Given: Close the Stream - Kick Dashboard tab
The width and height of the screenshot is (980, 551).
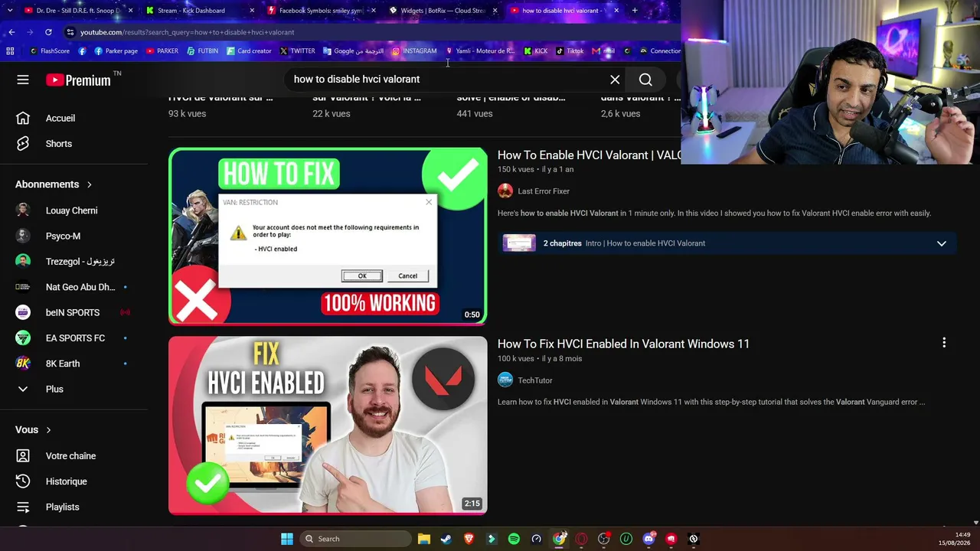Looking at the screenshot, I should 252,11.
